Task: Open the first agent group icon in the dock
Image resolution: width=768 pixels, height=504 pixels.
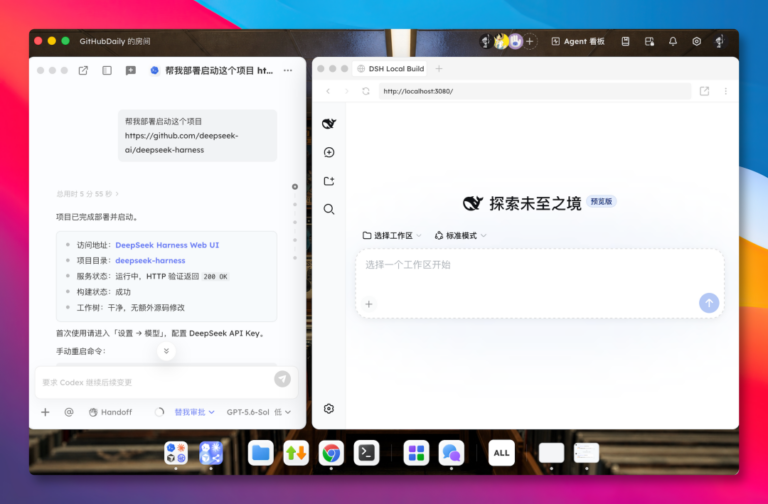Action: click(x=176, y=453)
